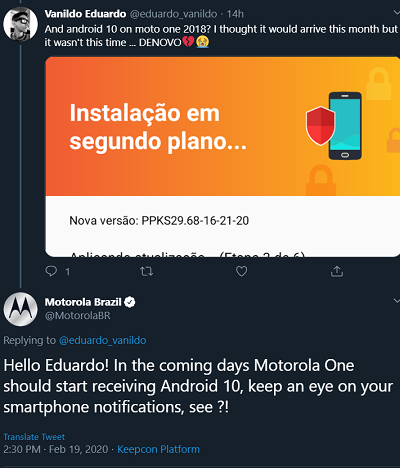Expand options chevron on Motorola's reply
This screenshot has width=400, height=468.
[396, 301]
